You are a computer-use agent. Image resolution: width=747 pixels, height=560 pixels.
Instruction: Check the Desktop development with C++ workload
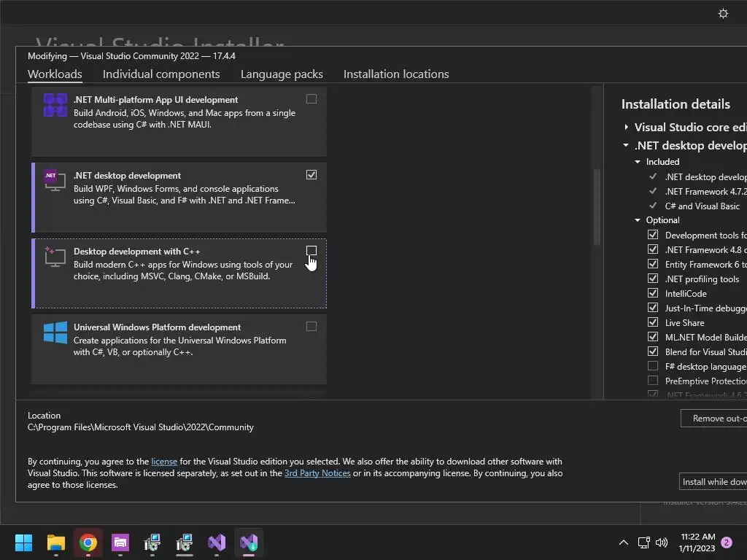[311, 251]
